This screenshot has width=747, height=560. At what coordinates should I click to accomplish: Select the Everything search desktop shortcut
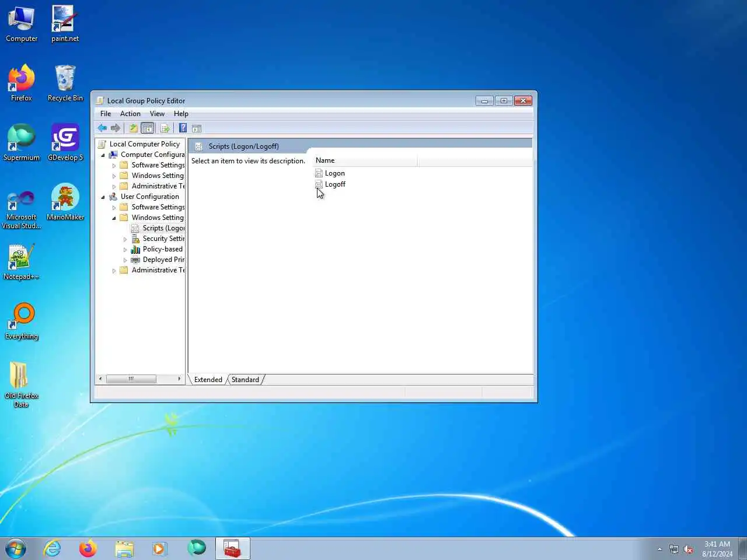coord(22,321)
